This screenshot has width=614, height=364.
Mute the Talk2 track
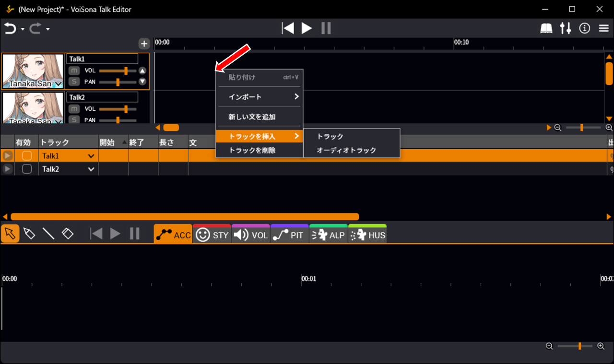(x=74, y=109)
